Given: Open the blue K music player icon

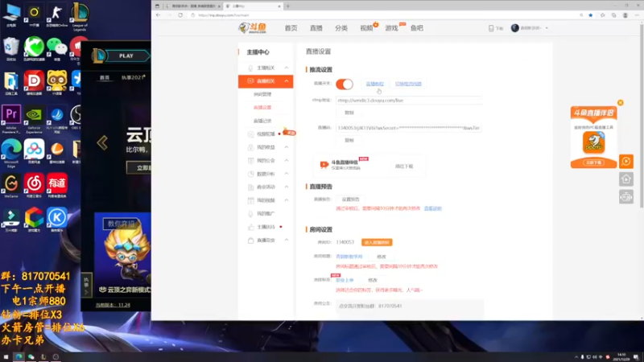Looking at the screenshot, I should click(x=56, y=220).
